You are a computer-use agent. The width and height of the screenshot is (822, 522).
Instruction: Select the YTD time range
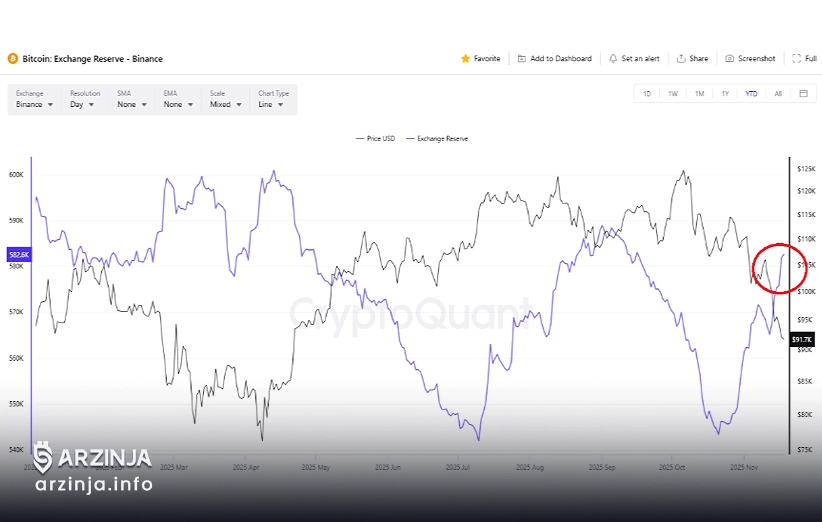[751, 94]
